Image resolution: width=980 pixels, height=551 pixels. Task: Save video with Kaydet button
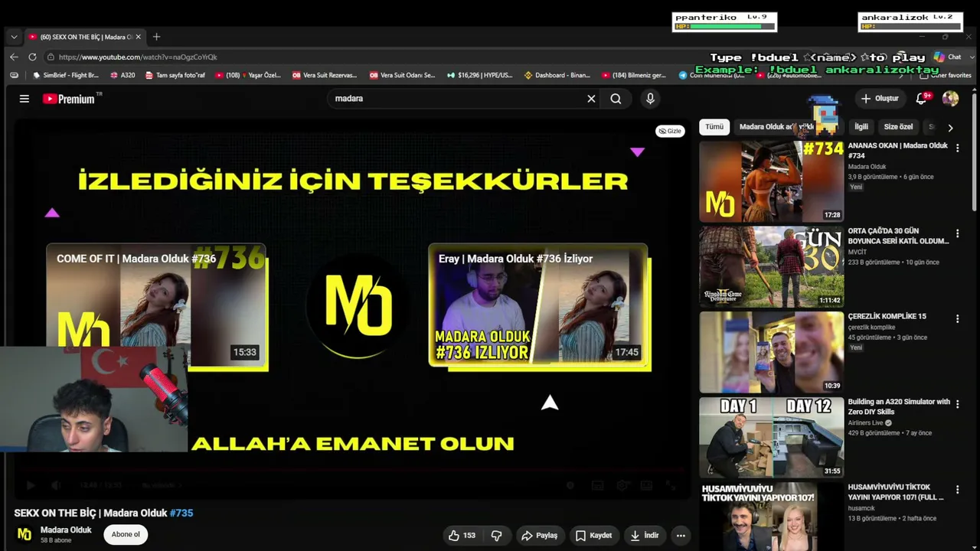(x=593, y=535)
